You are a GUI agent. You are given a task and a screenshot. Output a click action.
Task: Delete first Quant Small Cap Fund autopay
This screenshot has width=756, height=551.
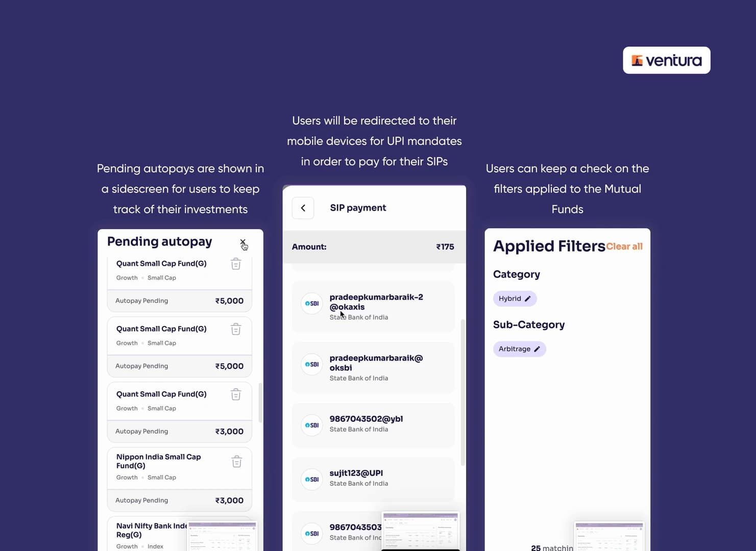pos(236,264)
